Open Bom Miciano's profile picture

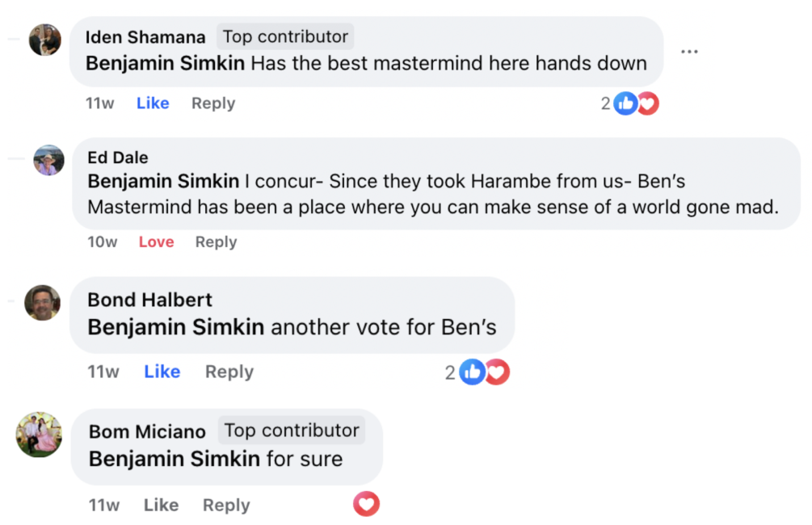coord(39,435)
